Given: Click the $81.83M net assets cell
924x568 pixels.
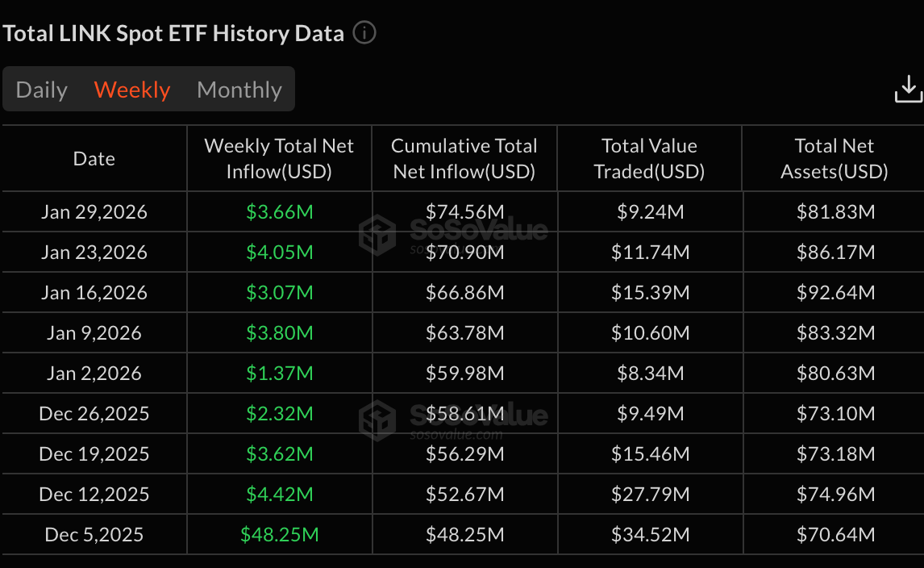Looking at the screenshot, I should (x=834, y=211).
